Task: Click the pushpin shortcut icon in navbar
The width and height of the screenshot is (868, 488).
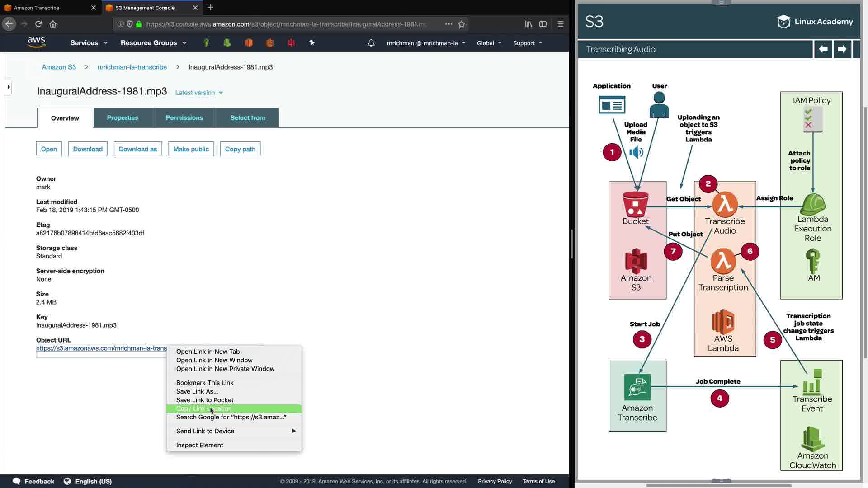Action: 312,42
